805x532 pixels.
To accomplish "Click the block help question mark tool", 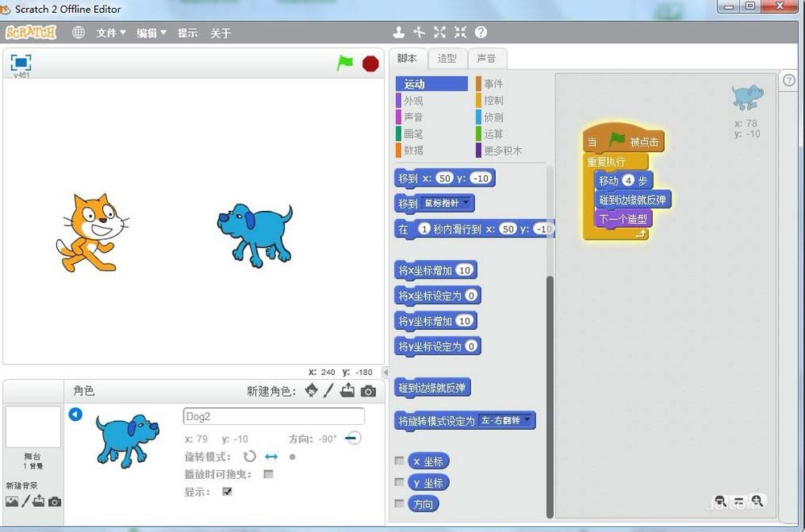I will tap(481, 32).
